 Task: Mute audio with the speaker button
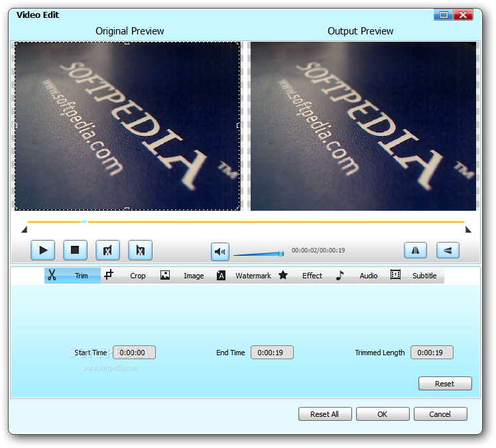click(x=220, y=252)
